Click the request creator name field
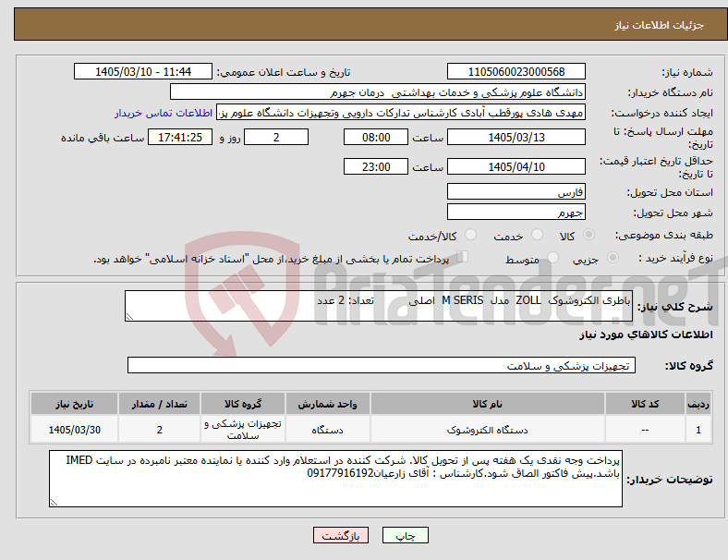This screenshot has width=728, height=560. (401, 113)
